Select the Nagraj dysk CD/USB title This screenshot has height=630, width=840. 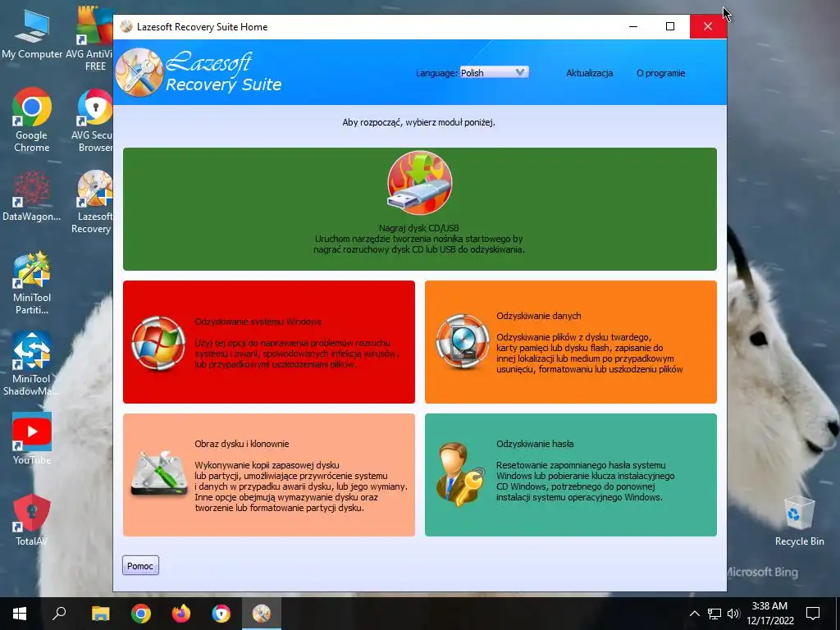419,228
